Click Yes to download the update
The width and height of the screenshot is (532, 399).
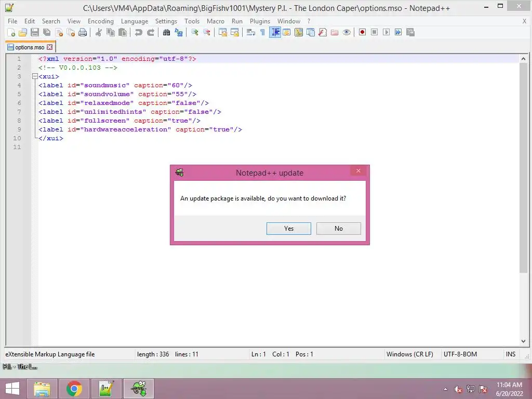(289, 229)
